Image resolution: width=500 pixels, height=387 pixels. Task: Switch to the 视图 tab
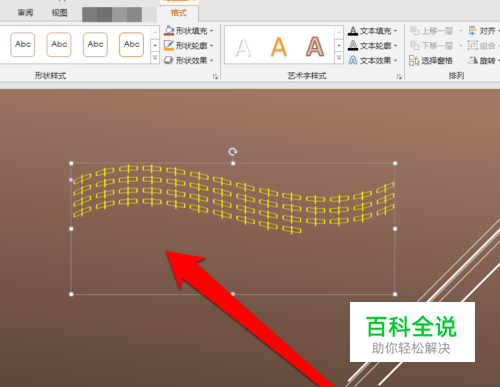point(59,13)
